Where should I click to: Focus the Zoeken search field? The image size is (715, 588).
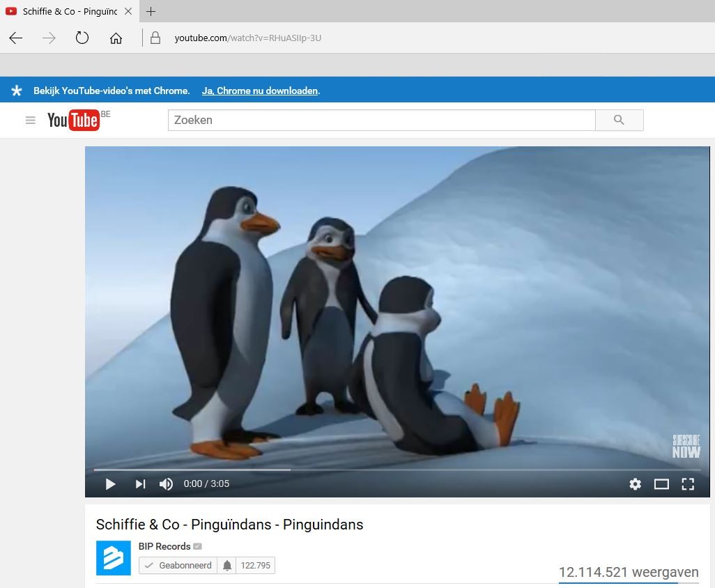(x=382, y=120)
